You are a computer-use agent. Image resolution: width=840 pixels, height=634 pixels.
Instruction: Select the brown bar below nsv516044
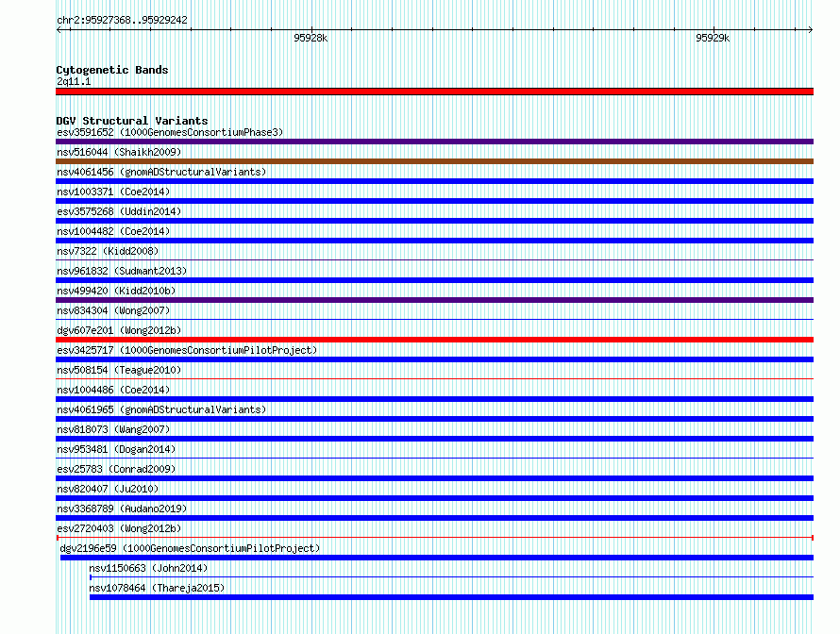tap(434, 161)
